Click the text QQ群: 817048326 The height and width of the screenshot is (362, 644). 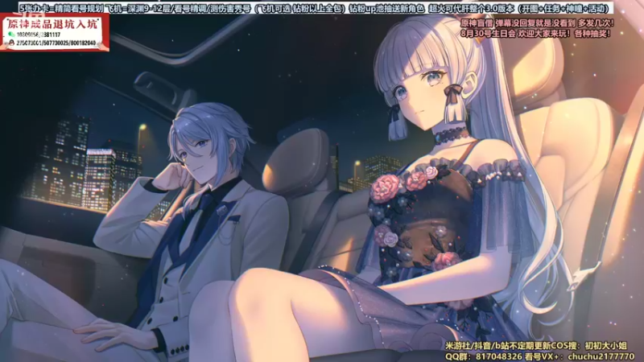pyautogui.click(x=484, y=356)
